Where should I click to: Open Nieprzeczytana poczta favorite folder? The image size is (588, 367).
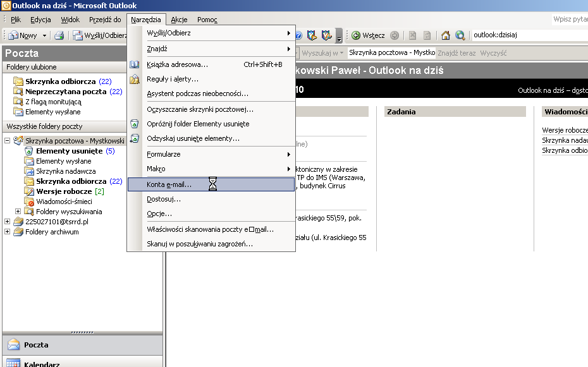(x=68, y=92)
